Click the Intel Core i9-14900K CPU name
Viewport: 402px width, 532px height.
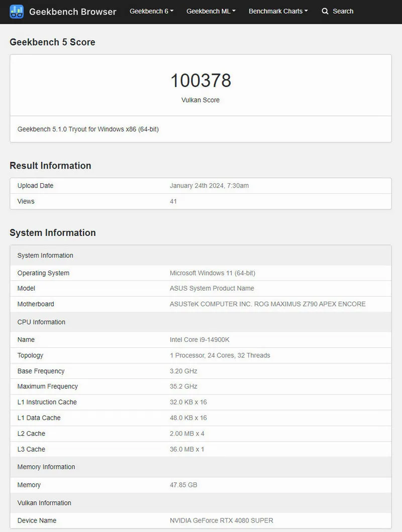[199, 340]
